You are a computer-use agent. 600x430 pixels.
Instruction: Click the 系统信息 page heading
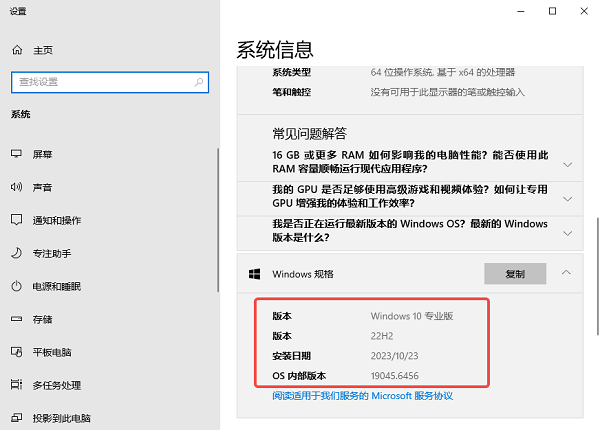[x=275, y=50]
